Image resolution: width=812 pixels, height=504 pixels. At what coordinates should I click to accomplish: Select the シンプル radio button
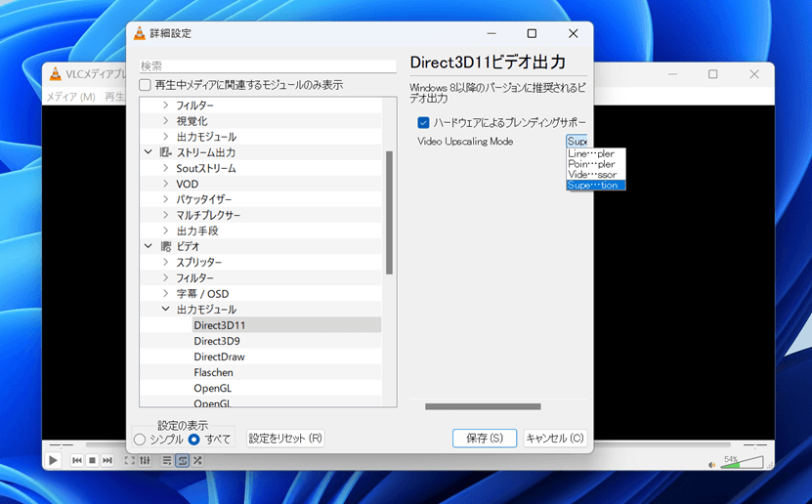(140, 440)
